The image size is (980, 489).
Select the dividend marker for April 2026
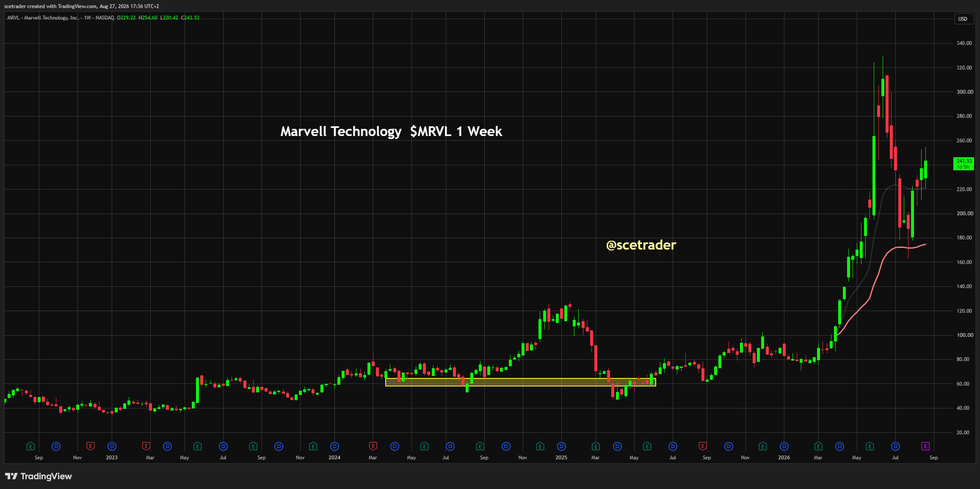tap(839, 446)
